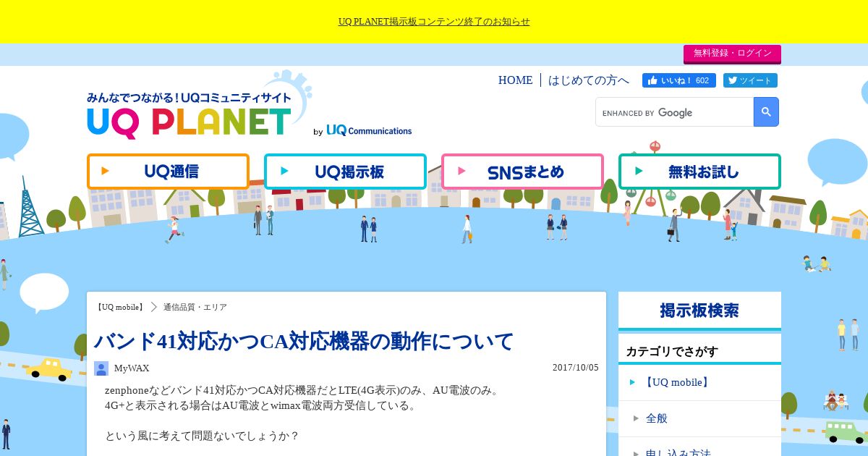
Task: Click the cyan arrow beside 【UQ mobile】
Action: click(x=633, y=382)
